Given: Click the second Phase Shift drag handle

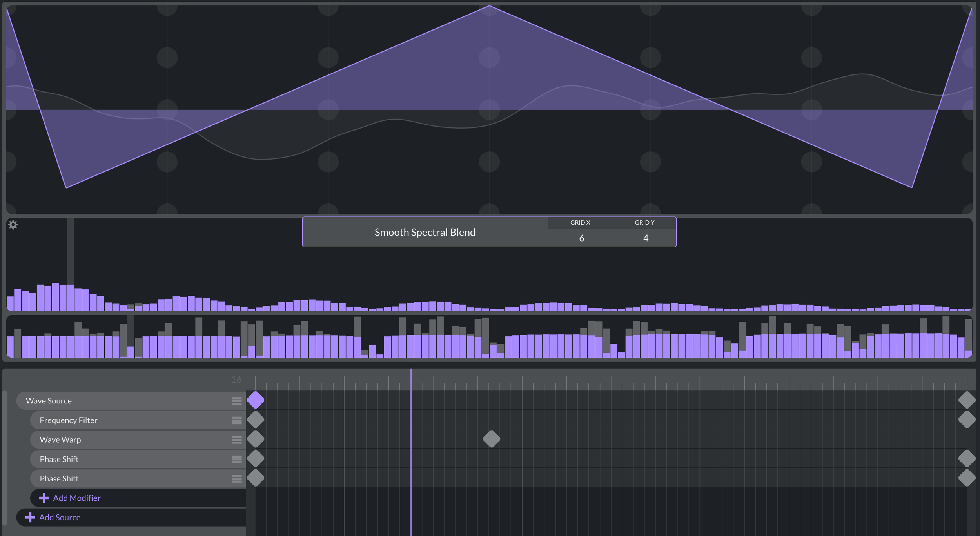Looking at the screenshot, I should pos(236,479).
